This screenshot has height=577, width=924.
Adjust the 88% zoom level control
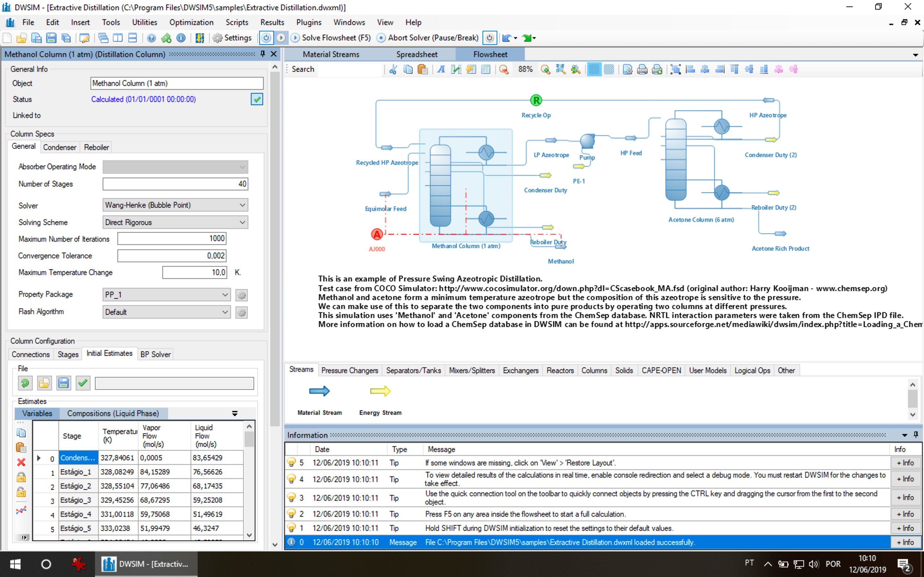point(526,69)
